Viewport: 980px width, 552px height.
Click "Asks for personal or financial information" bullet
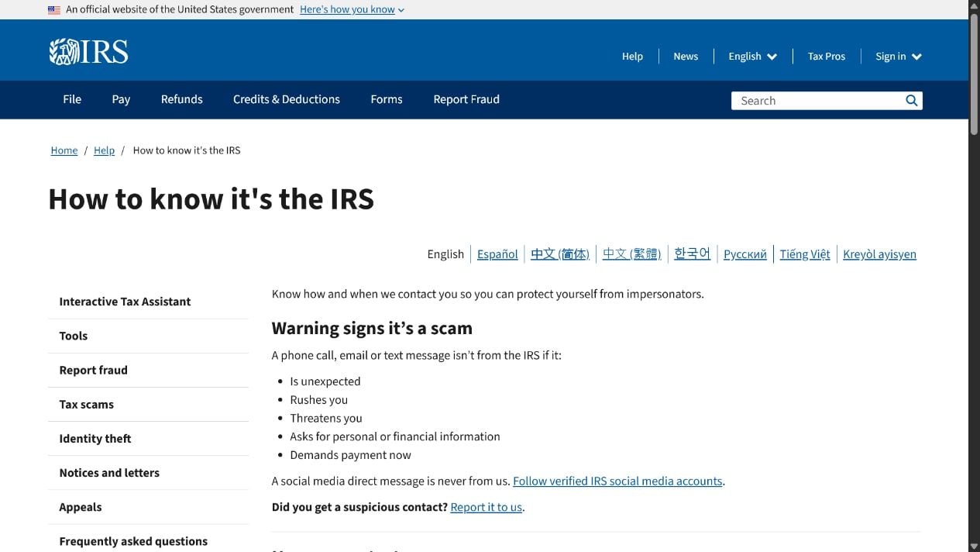click(395, 436)
